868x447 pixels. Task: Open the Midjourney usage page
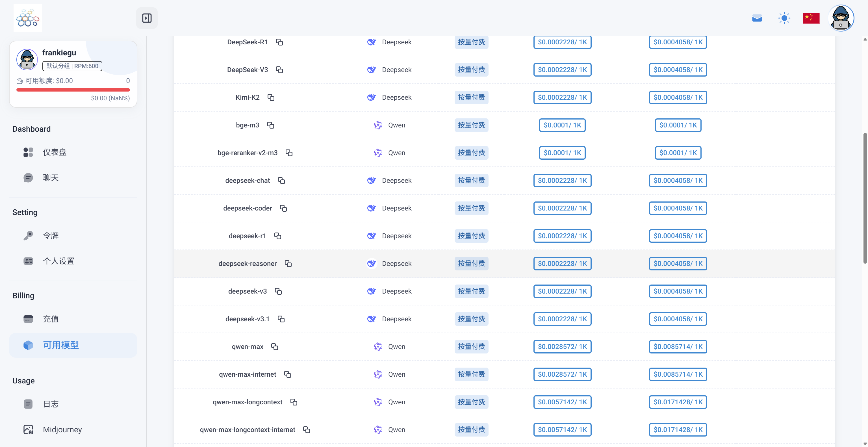coord(62,429)
